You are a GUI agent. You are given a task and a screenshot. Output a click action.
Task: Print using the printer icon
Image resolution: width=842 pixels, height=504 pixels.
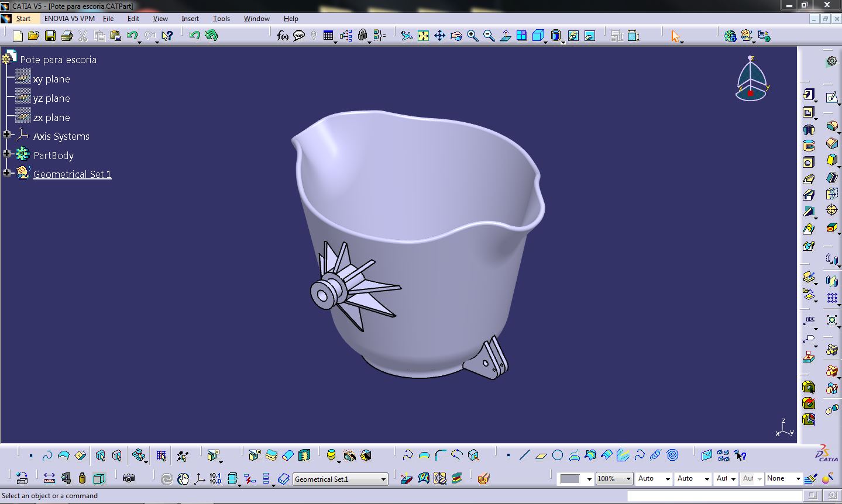pyautogui.click(x=66, y=36)
